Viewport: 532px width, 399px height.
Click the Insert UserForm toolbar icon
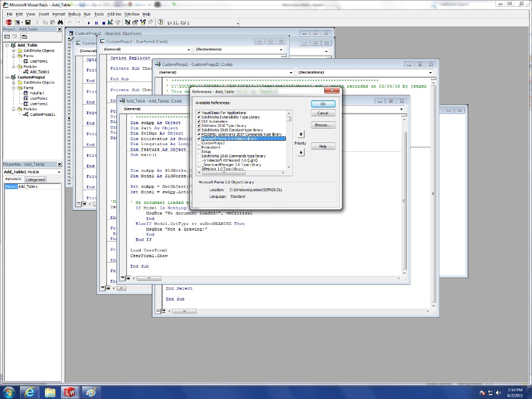pyautogui.click(x=16, y=22)
